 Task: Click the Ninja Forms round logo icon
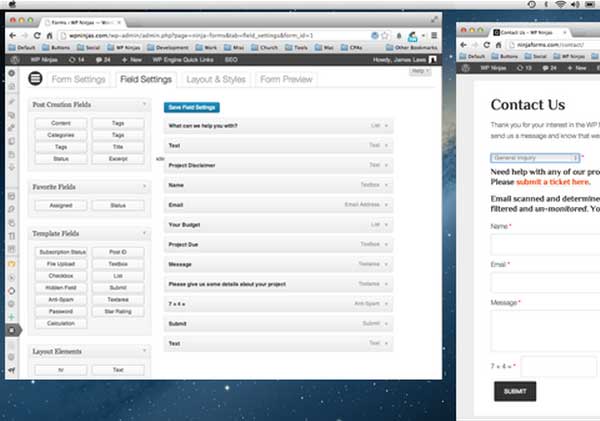35,79
